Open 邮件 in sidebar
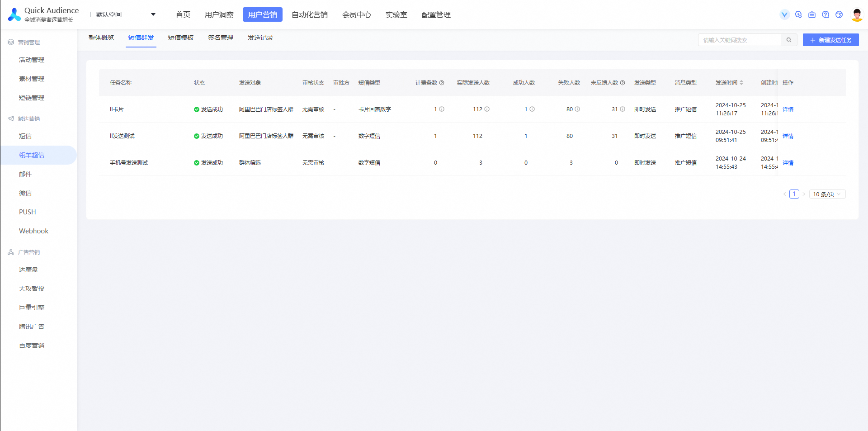 pyautogui.click(x=25, y=174)
